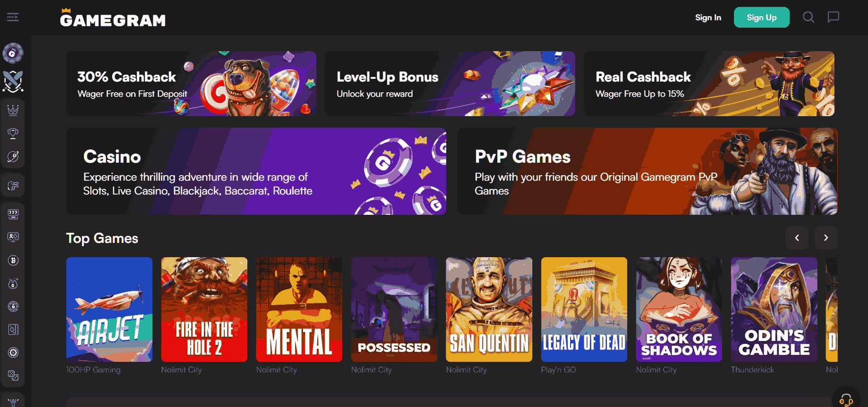868x407 pixels.
Task: Open the chat bubble icon
Action: pyautogui.click(x=833, y=17)
